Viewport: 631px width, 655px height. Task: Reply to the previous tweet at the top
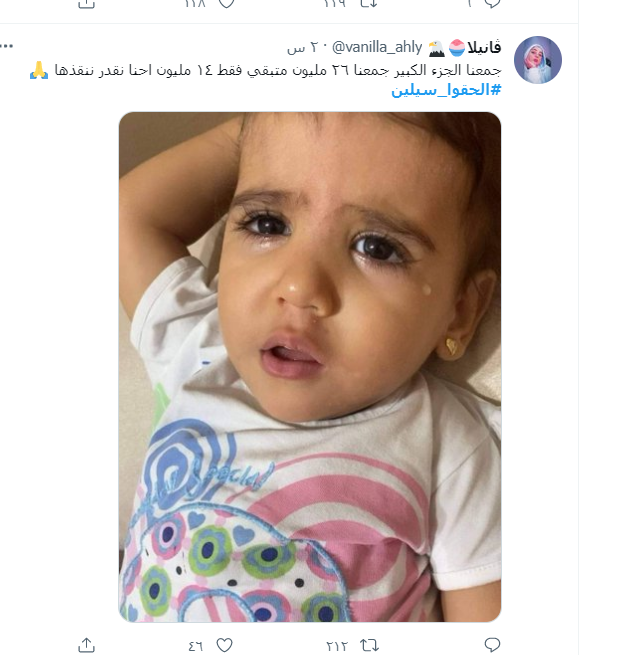pyautogui.click(x=492, y=3)
